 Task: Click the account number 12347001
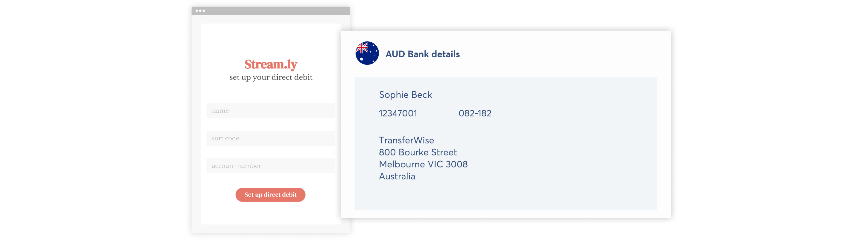click(x=398, y=113)
